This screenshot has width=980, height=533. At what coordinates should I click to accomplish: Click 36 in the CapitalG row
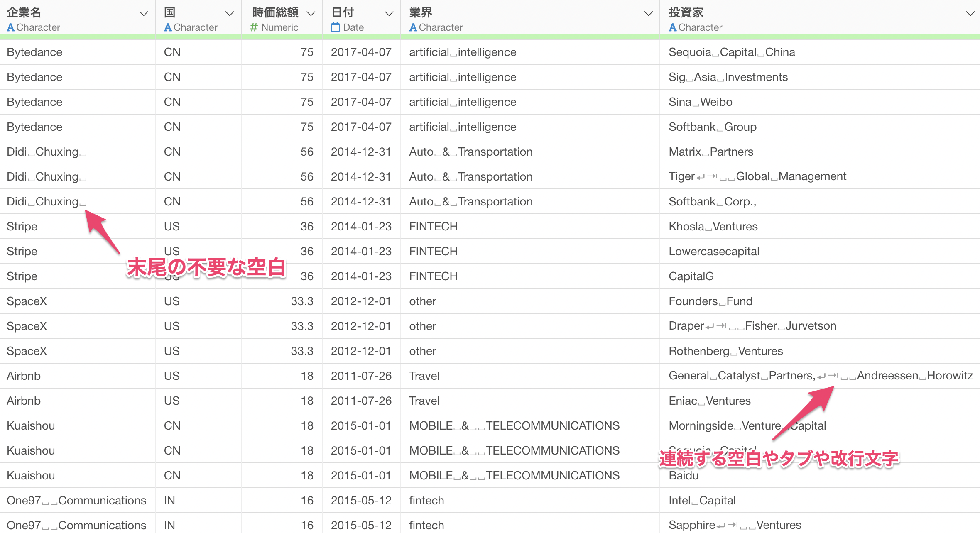pos(307,276)
